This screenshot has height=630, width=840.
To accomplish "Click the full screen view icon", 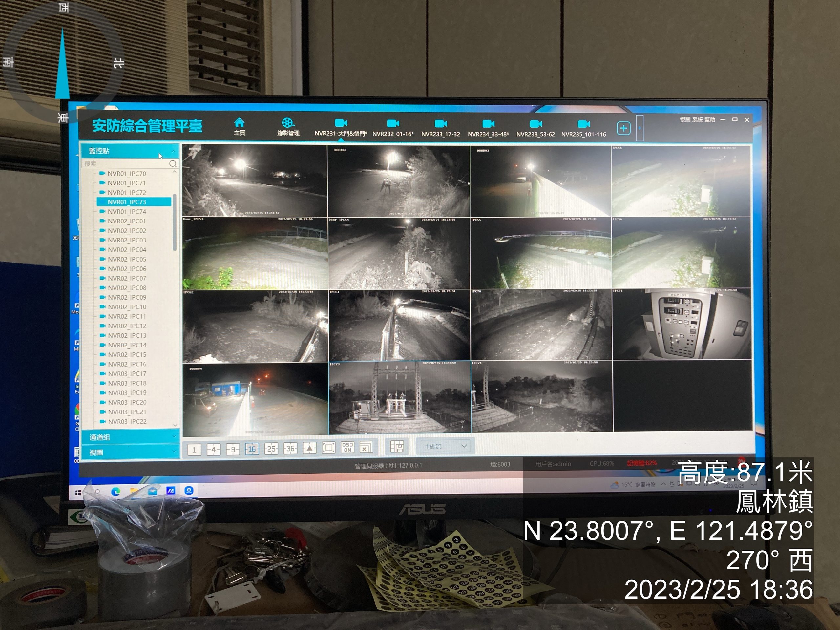I will coord(328,448).
